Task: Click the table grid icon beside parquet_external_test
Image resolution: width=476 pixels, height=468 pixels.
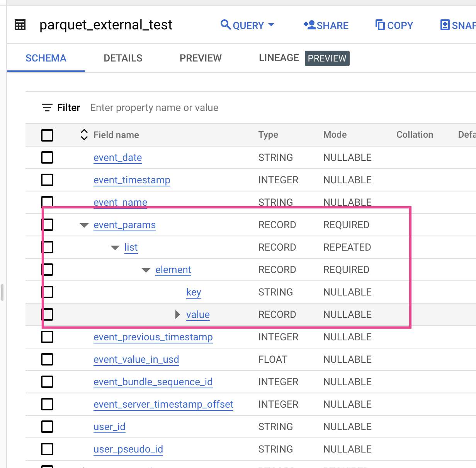Action: pos(20,25)
